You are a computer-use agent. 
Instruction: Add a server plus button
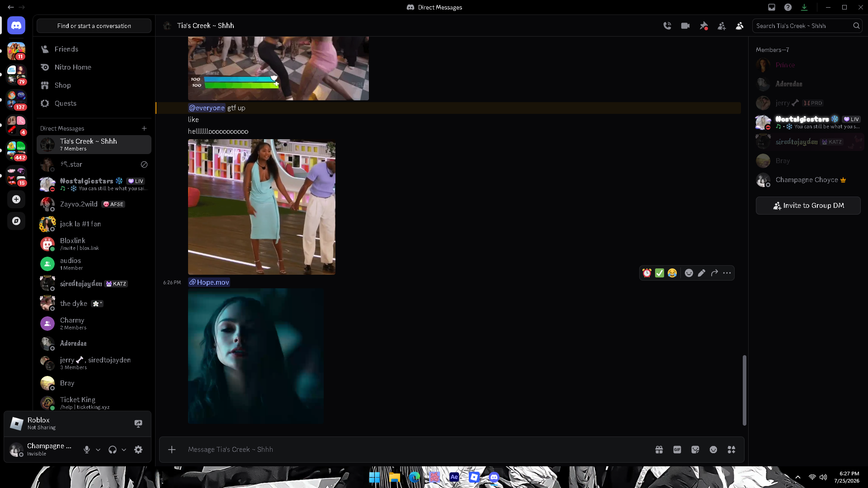(x=16, y=199)
